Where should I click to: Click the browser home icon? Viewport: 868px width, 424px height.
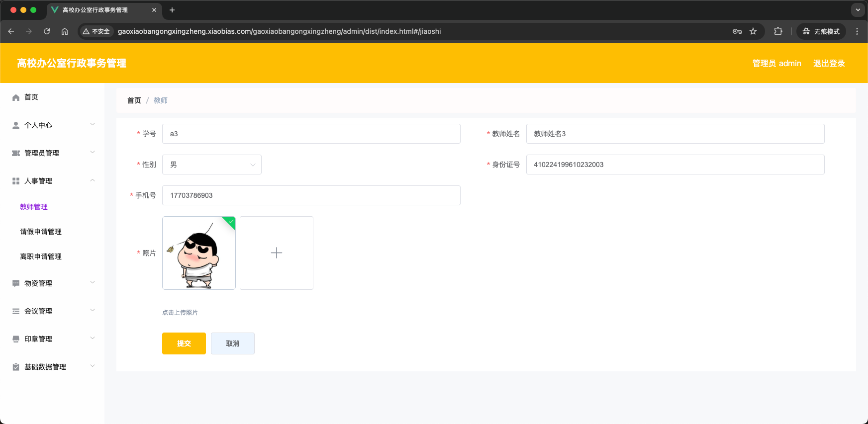(65, 31)
